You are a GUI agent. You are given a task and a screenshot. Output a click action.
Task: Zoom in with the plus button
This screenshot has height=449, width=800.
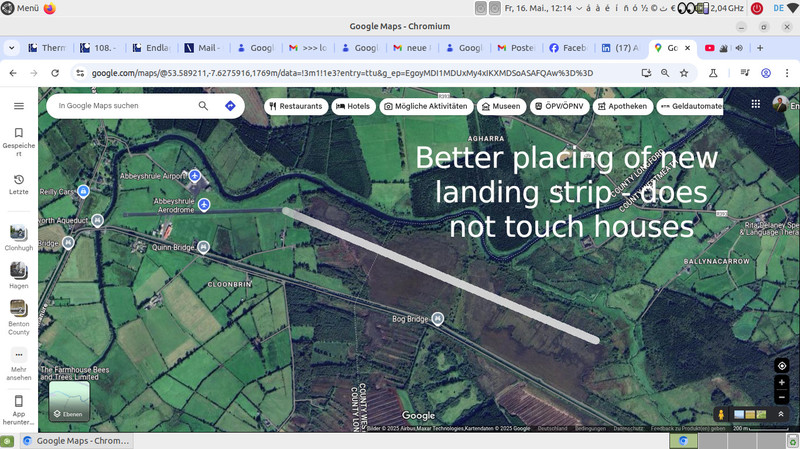(x=782, y=383)
